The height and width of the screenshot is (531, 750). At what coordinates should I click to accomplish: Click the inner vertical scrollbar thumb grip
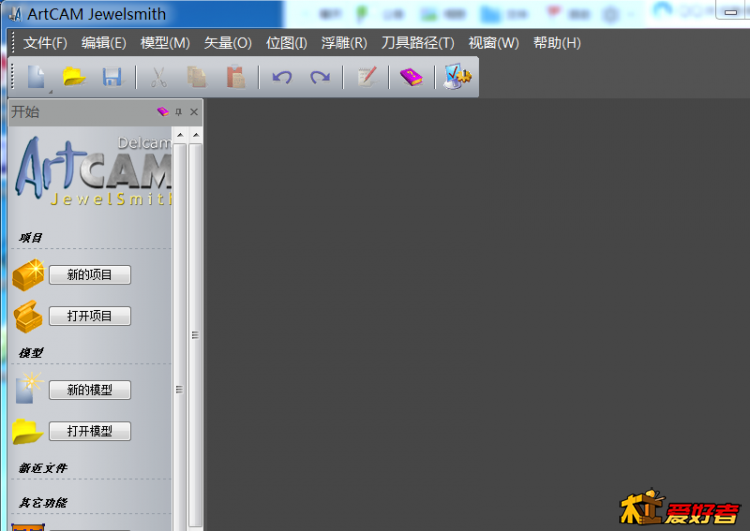point(179,389)
